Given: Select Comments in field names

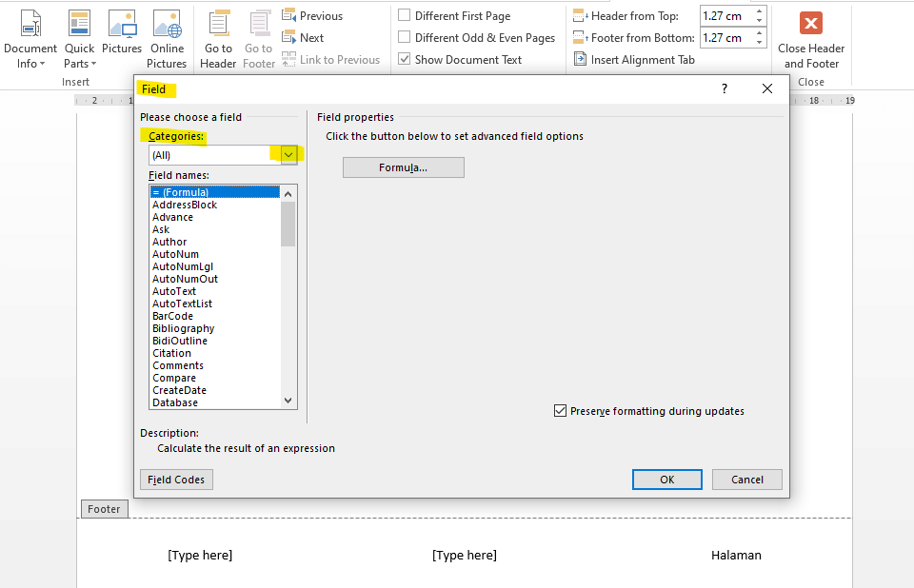Looking at the screenshot, I should click(214, 365).
